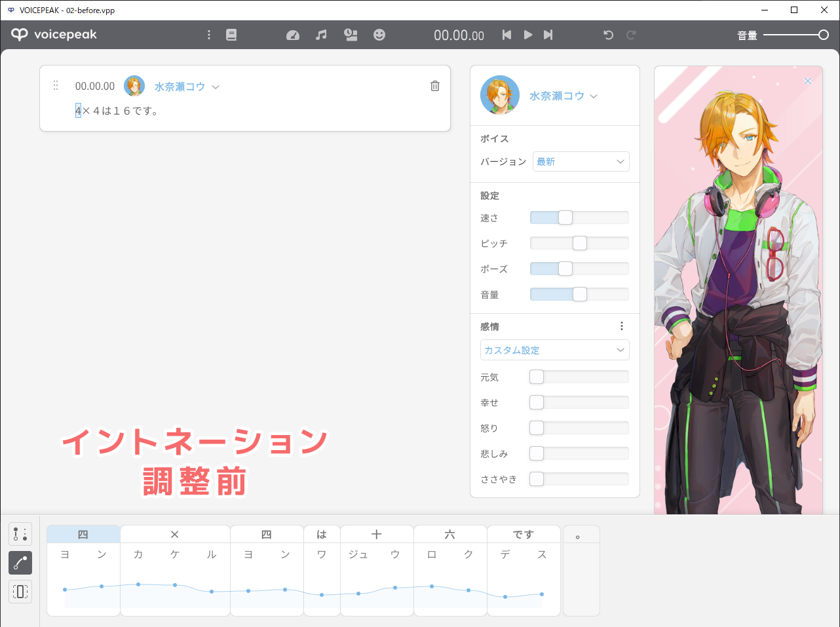Select the 六 word segment
Viewport: 840px width, 627px height.
[450, 534]
